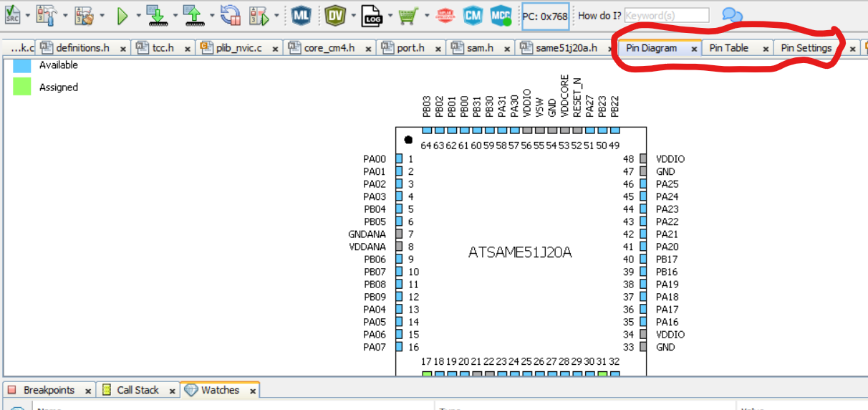This screenshot has width=868, height=410.
Task: Click Make and Program Device download icon
Action: coord(157,14)
